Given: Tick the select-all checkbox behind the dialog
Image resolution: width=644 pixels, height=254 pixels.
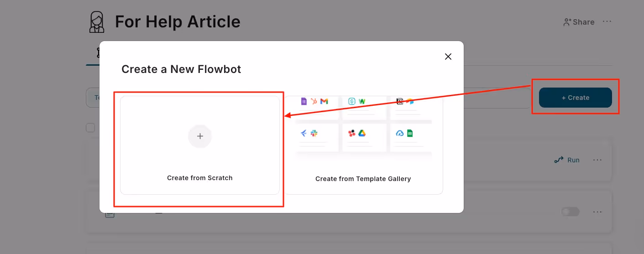Looking at the screenshot, I should coord(90,128).
